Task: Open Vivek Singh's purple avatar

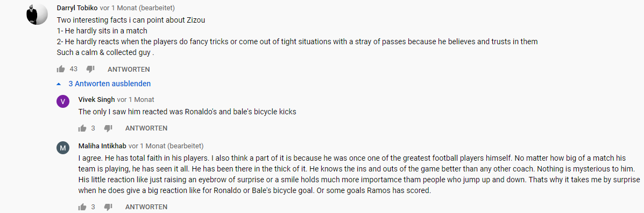Action: click(x=63, y=101)
